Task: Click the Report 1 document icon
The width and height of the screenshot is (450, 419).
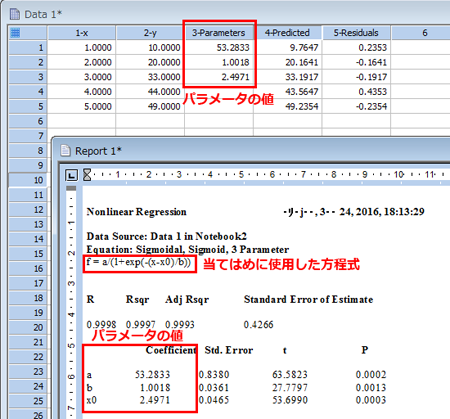Action: [x=65, y=151]
